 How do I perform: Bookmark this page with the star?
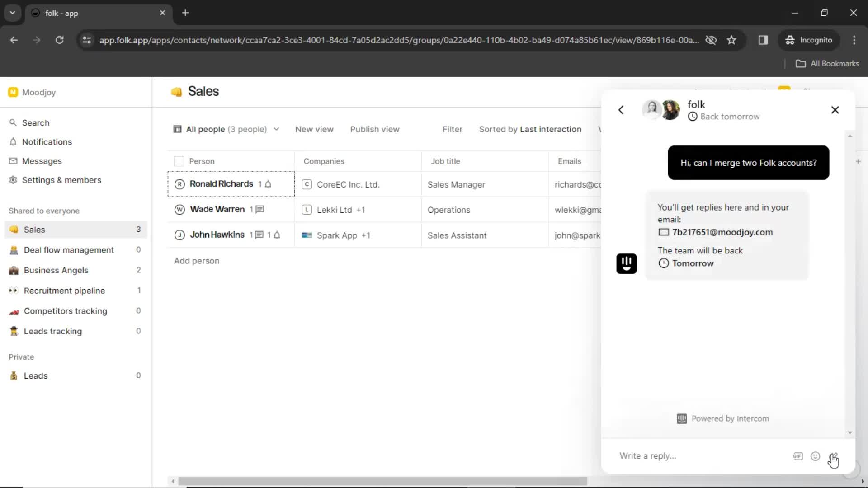tap(731, 40)
